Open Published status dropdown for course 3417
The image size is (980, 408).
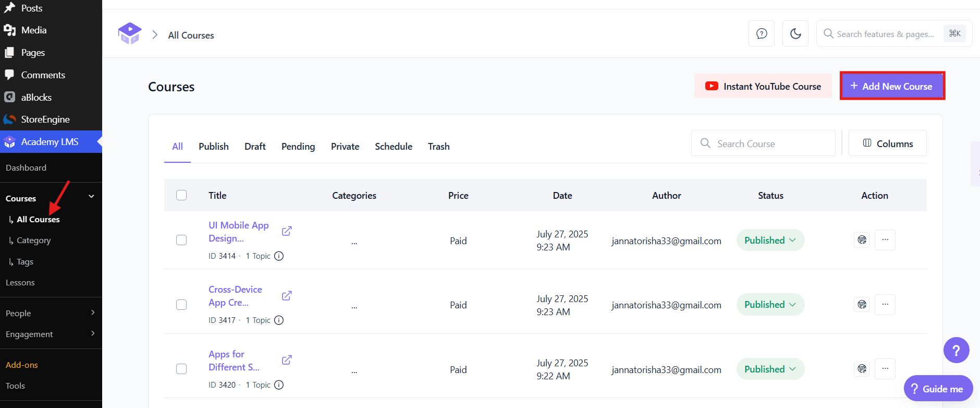pos(770,304)
